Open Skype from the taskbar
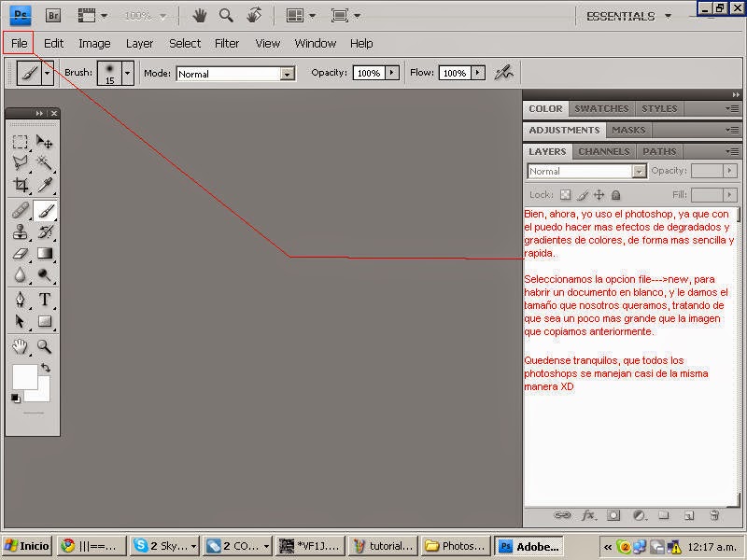The image size is (747, 560). click(164, 546)
